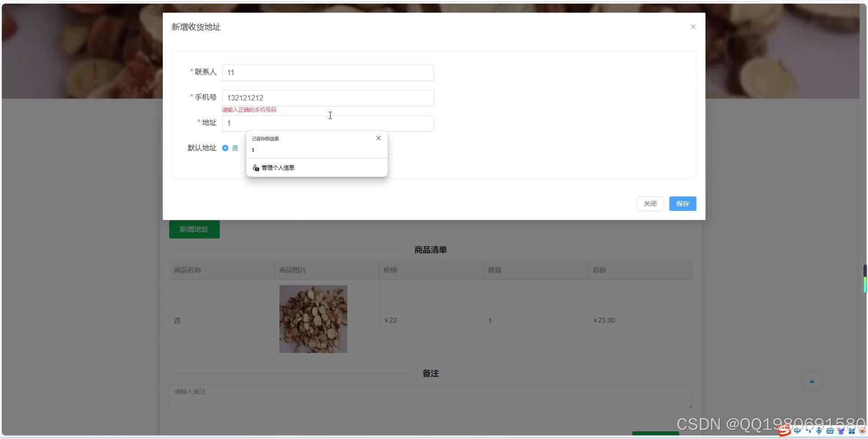868x439 pixels.
Task: Click the 手机号 phone number field
Action: click(x=327, y=98)
